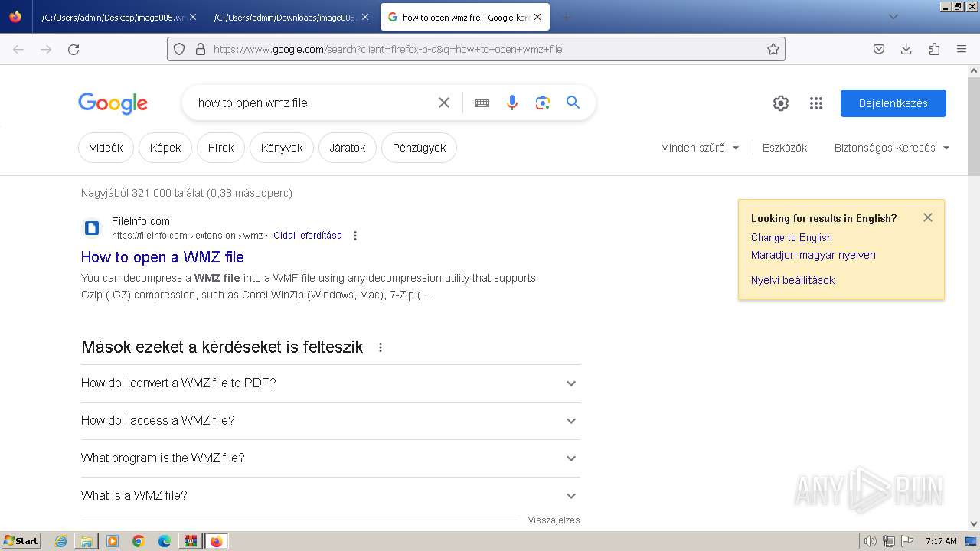Click the Google logo
The image size is (980, 551).
[x=113, y=103]
